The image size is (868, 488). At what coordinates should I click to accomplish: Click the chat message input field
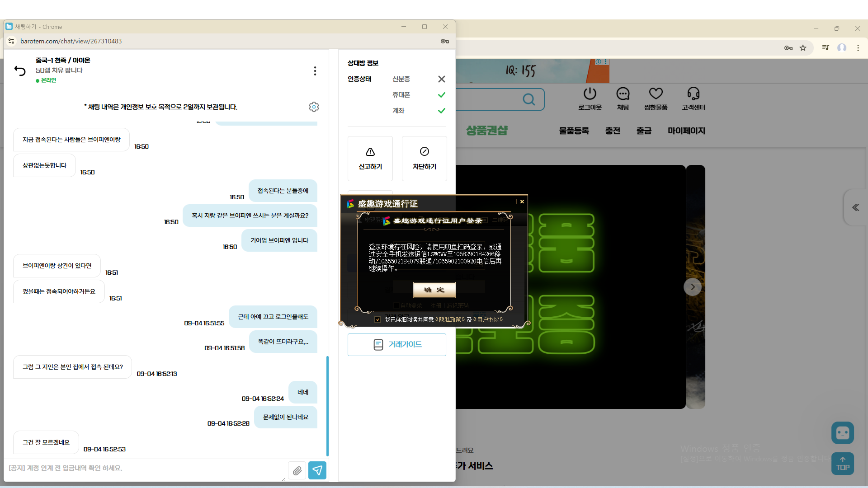tap(145, 468)
